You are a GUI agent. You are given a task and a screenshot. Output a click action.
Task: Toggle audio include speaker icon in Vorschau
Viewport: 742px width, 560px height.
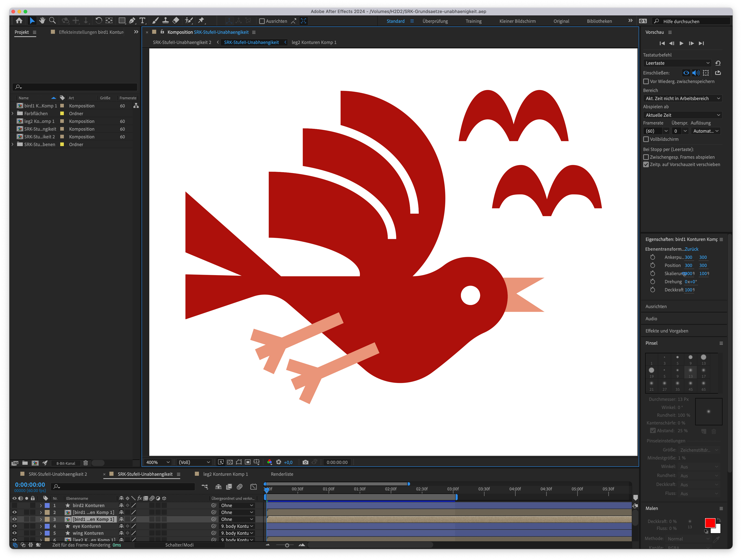point(696,73)
